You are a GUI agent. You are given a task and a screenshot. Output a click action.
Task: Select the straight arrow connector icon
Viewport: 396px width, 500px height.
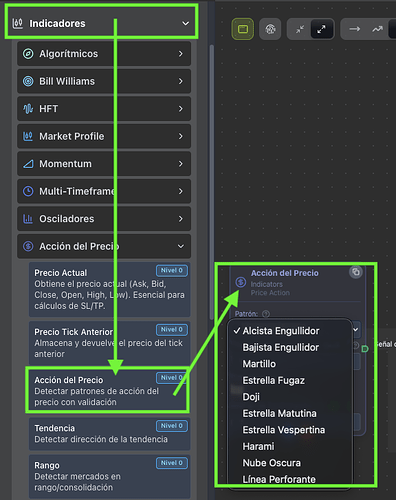pos(354,29)
